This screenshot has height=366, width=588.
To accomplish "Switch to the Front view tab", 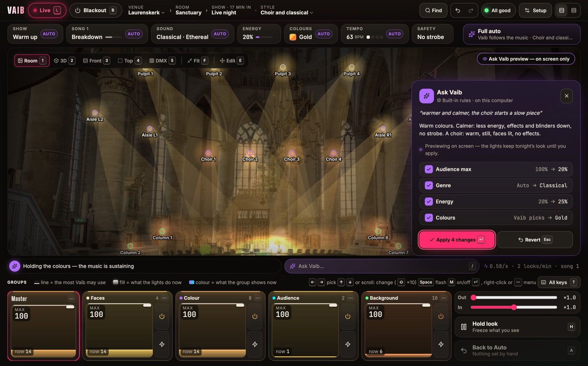I will (96, 61).
